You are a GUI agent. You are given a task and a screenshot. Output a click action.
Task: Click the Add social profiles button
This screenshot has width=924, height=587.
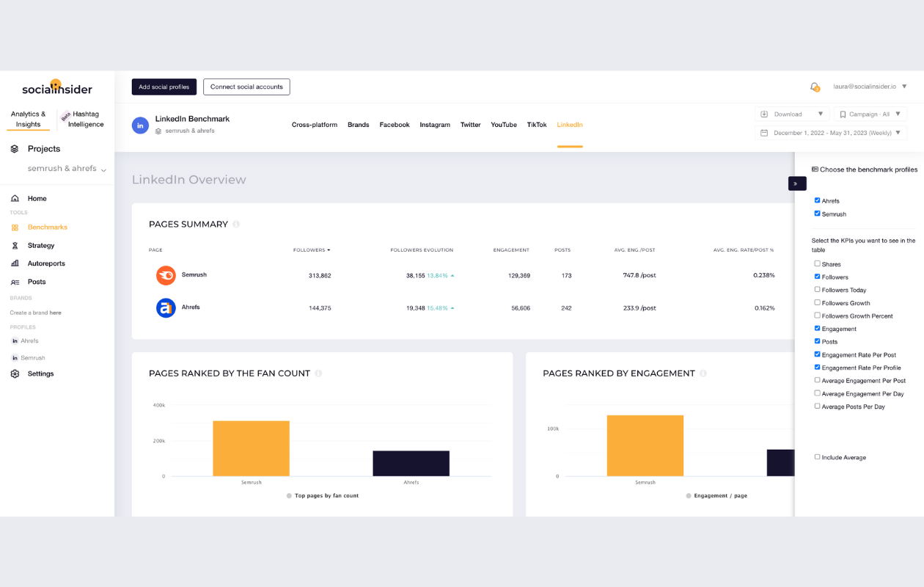click(x=164, y=87)
